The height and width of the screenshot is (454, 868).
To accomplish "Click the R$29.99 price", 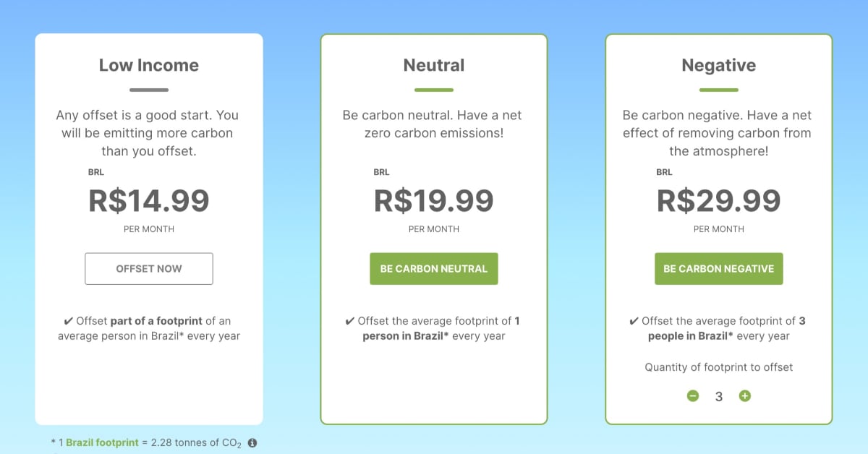I will (718, 200).
